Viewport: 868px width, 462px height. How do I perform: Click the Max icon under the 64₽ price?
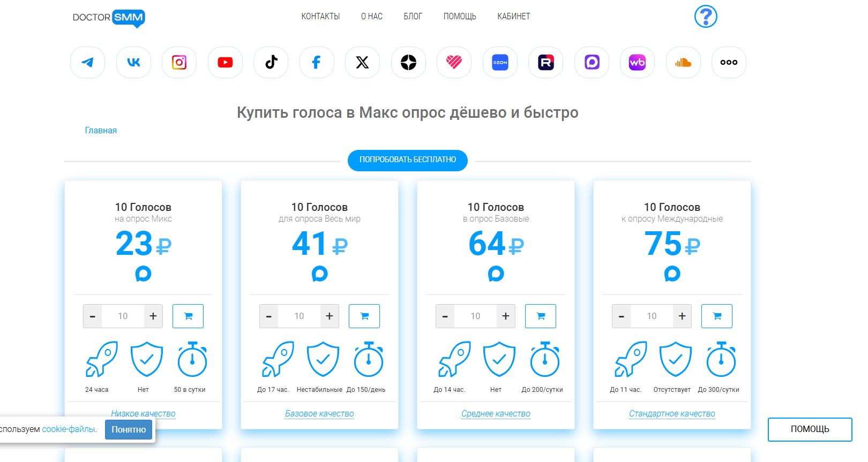click(496, 274)
